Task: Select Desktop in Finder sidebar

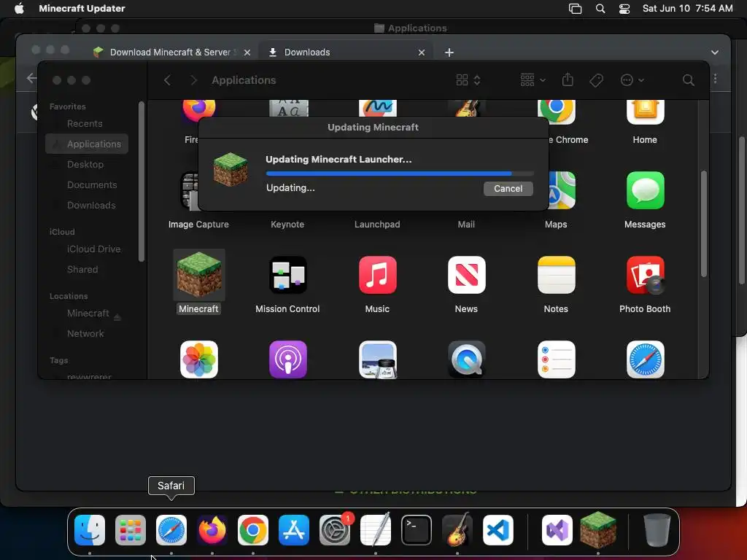Action: tap(87, 164)
